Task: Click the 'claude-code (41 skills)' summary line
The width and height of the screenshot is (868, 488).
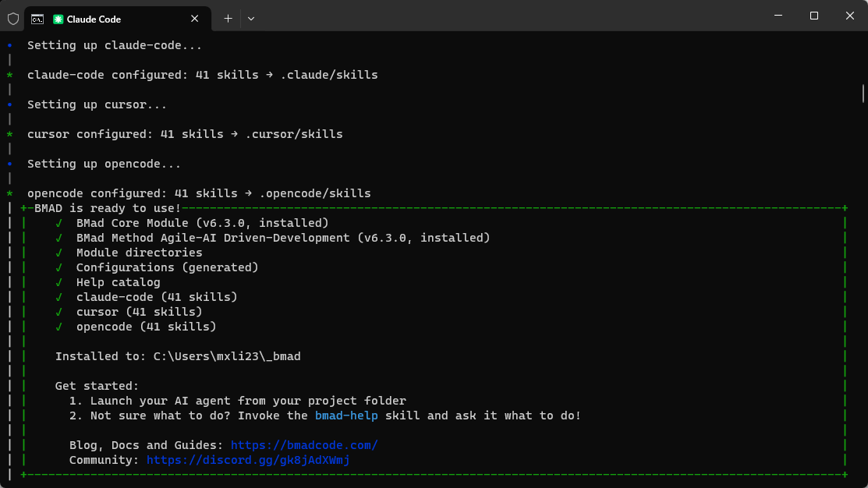Action: coord(157,297)
